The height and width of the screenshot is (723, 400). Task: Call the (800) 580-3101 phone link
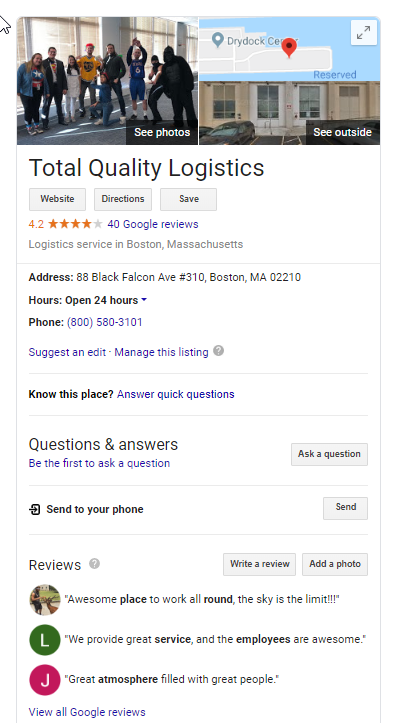coord(105,322)
